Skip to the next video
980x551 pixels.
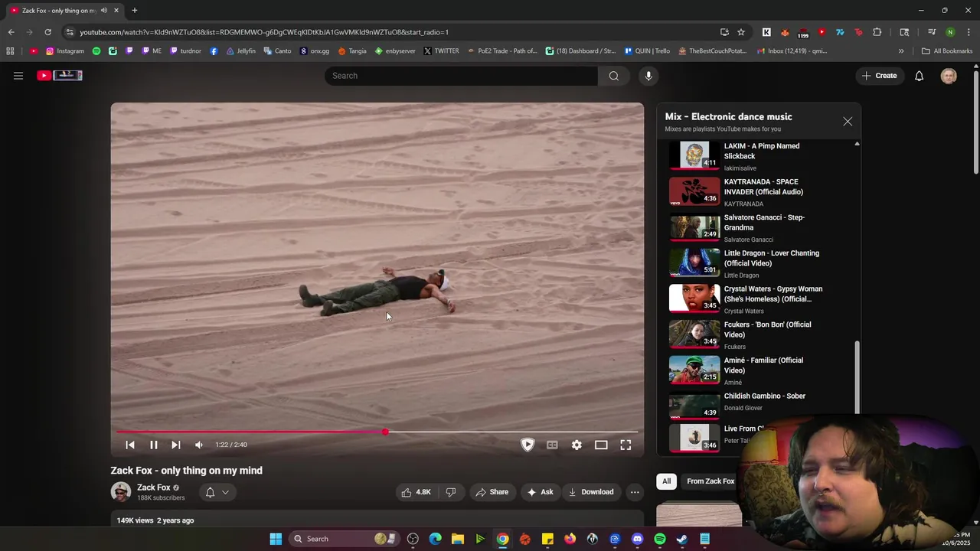pyautogui.click(x=176, y=445)
